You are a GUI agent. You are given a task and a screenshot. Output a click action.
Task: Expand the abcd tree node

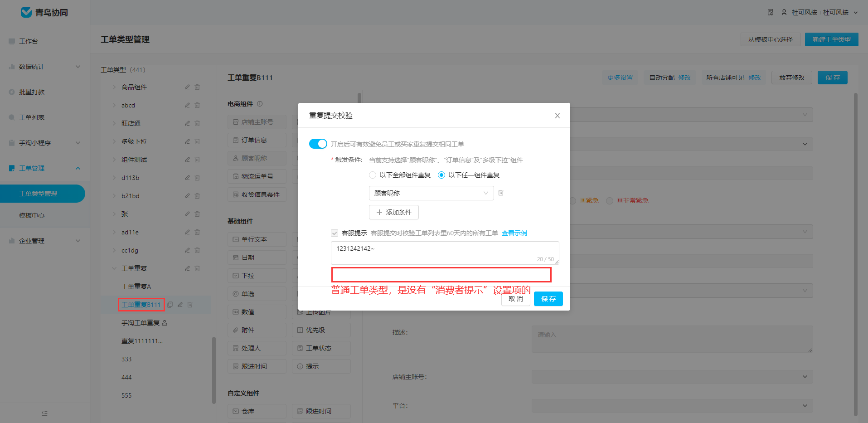[114, 105]
